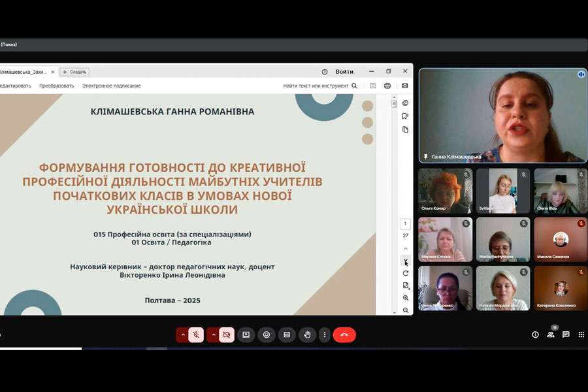Raise your hand
This screenshot has width=588, height=392.
pyautogui.click(x=307, y=335)
